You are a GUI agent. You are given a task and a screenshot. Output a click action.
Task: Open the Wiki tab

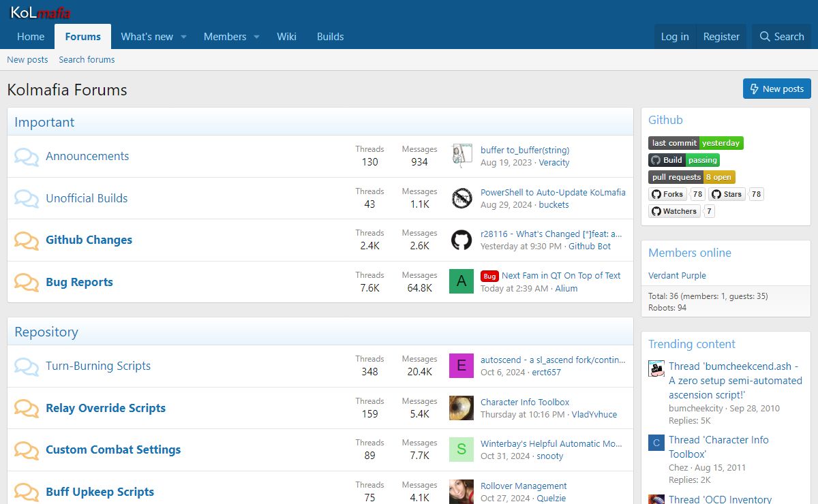click(x=286, y=37)
